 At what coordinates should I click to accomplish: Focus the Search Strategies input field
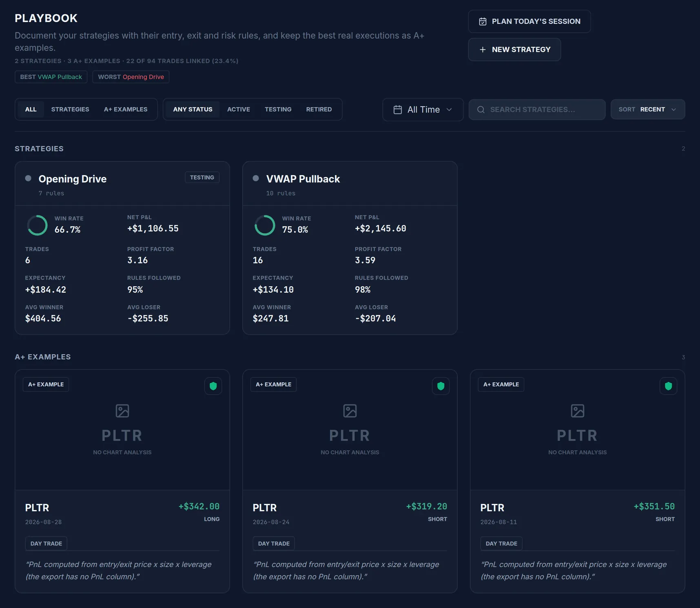537,110
